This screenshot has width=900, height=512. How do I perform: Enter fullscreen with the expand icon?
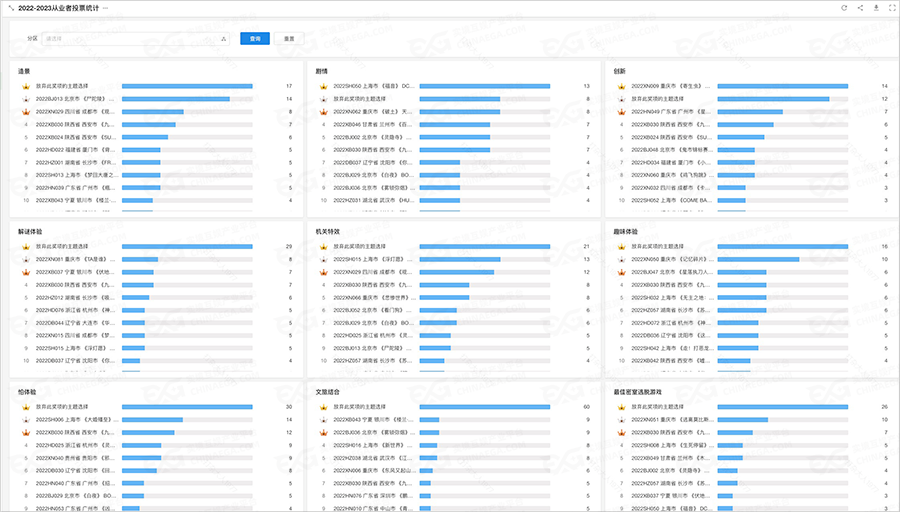point(891,8)
